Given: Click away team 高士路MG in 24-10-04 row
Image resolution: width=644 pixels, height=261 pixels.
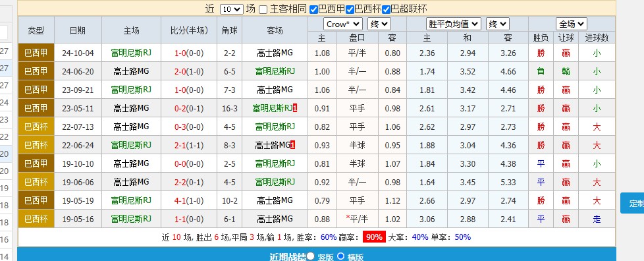Looking at the screenshot, I should pos(275,53).
